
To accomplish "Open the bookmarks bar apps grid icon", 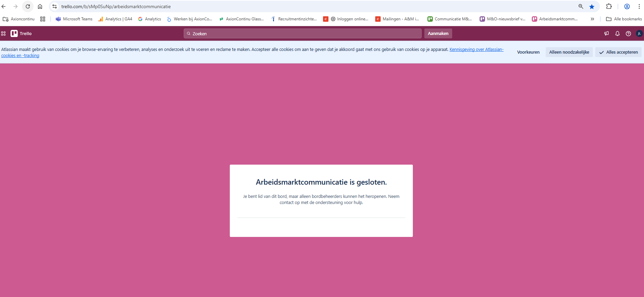I will [43, 19].
